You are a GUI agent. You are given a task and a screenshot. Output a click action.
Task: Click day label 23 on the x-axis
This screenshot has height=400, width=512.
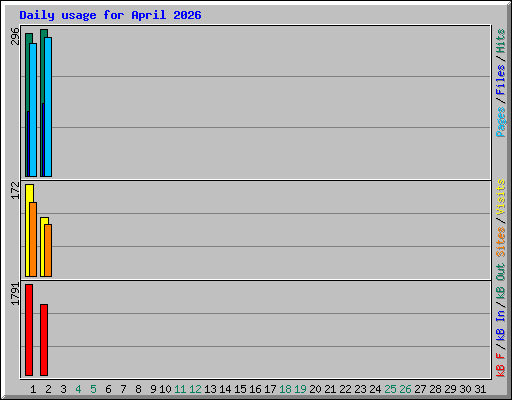360,389
